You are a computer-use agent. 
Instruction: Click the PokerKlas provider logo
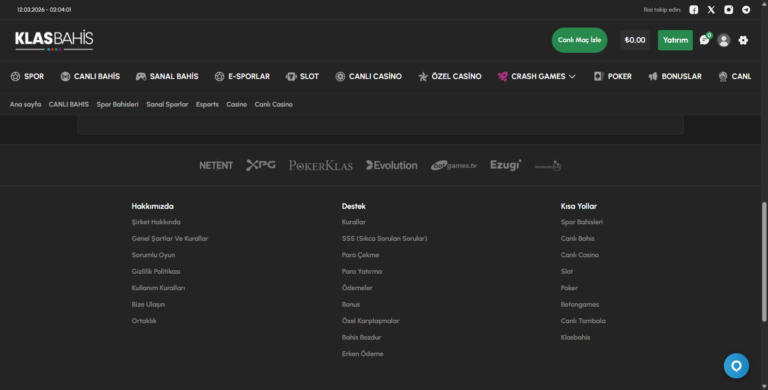[321, 166]
